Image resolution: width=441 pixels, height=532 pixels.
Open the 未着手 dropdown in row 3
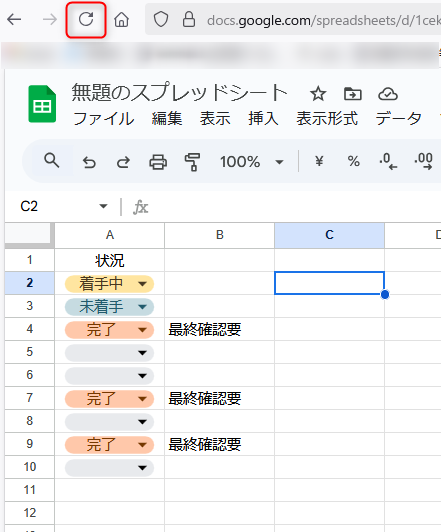click(142, 307)
